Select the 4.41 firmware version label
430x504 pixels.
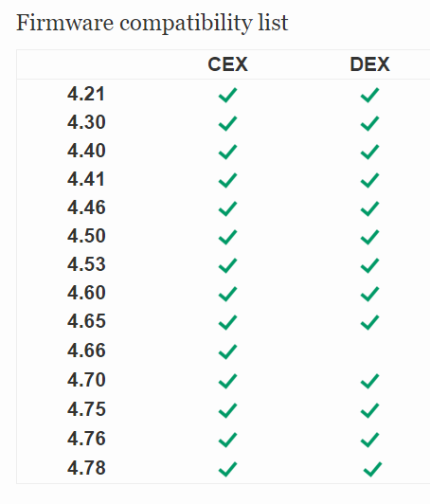[x=86, y=179]
